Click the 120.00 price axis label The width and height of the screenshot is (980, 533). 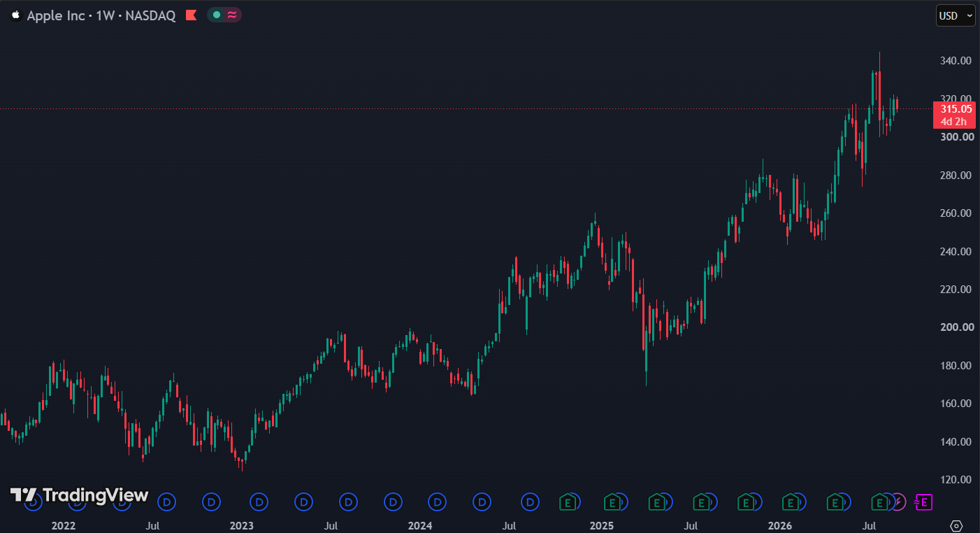coord(956,479)
